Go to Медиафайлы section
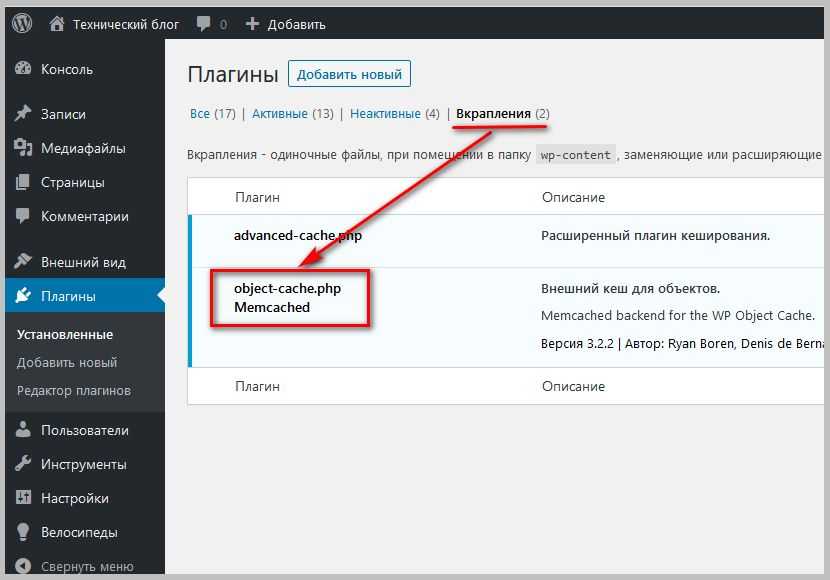The height and width of the screenshot is (580, 830). pos(84,148)
